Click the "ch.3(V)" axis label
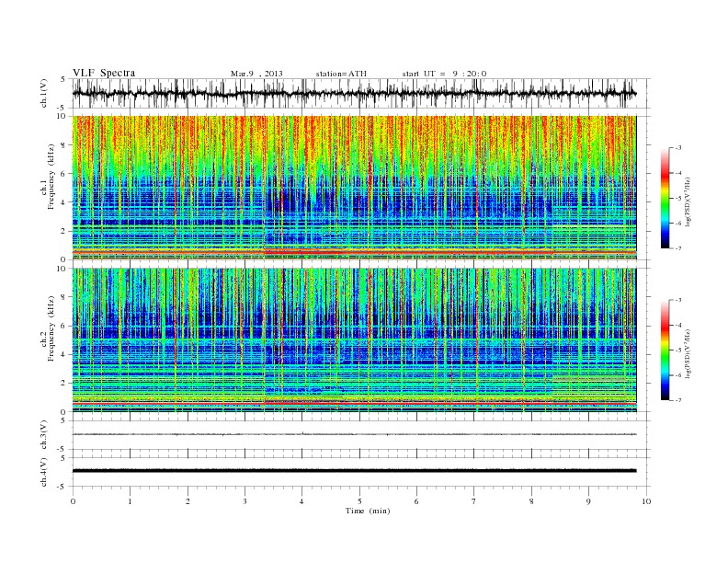The image size is (728, 563). (x=44, y=435)
